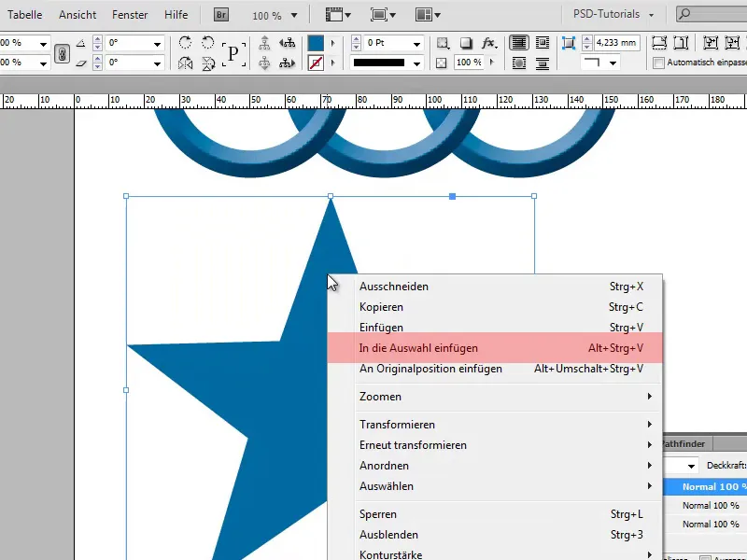Click the view options icon in the app bar
Viewport: 747px width, 560px height.
pyautogui.click(x=333, y=14)
